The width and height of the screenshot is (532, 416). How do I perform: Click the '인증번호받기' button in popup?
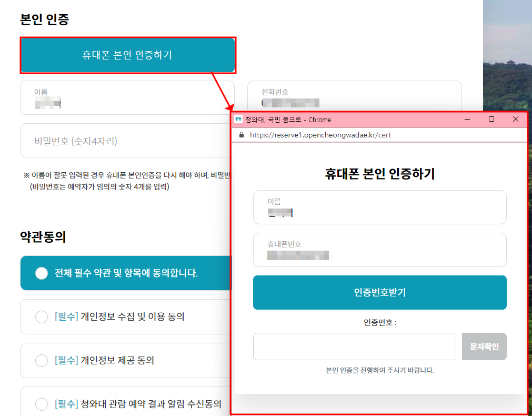pyautogui.click(x=379, y=292)
